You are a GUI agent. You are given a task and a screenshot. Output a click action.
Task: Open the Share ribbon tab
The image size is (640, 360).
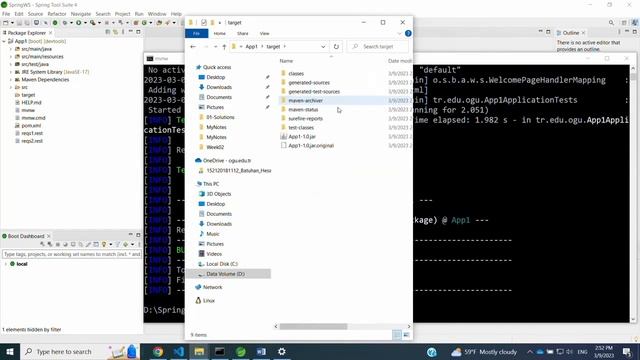click(x=242, y=33)
